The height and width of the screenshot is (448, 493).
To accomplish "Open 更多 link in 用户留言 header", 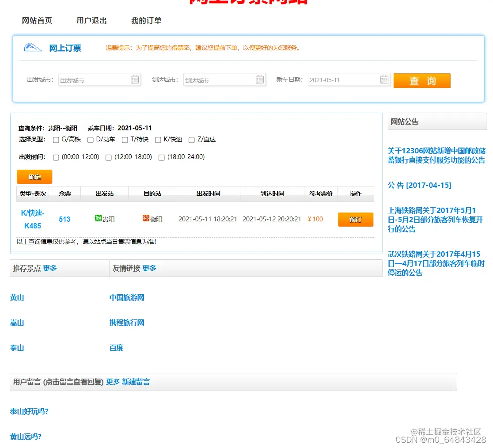I will pyautogui.click(x=113, y=382).
